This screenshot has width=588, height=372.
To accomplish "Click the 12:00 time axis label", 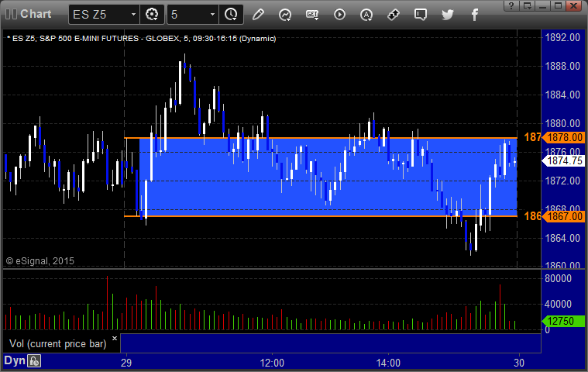I will pos(272,363).
